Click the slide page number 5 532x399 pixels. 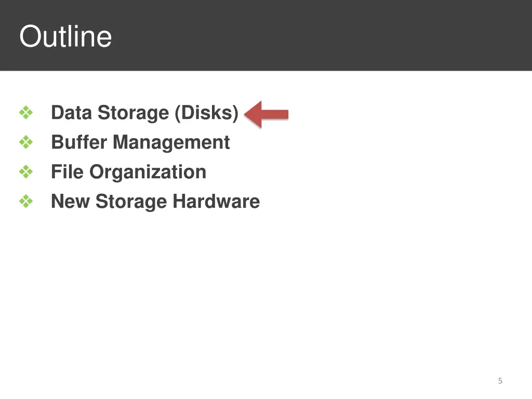coord(500,381)
